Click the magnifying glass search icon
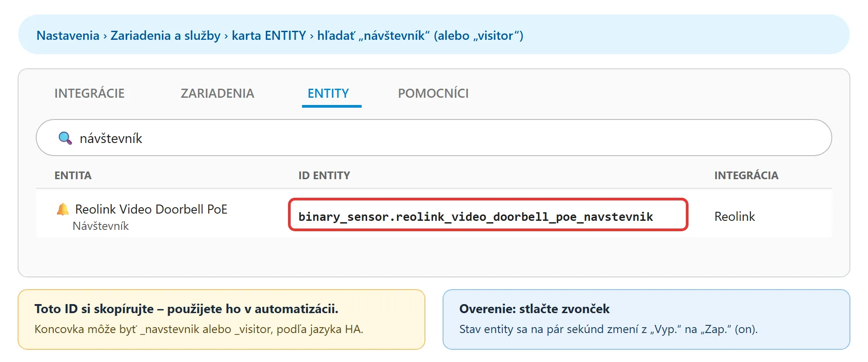Image resolution: width=868 pixels, height=362 pixels. click(x=66, y=138)
